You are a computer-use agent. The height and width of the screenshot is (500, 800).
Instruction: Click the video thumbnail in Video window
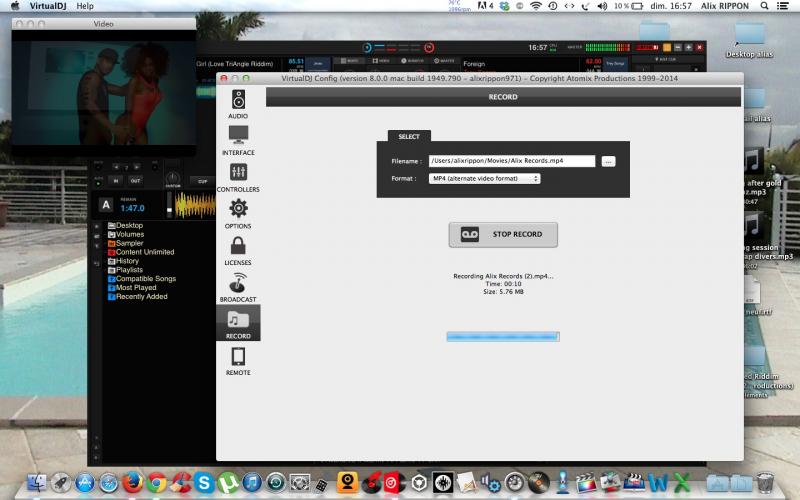[x=104, y=92]
